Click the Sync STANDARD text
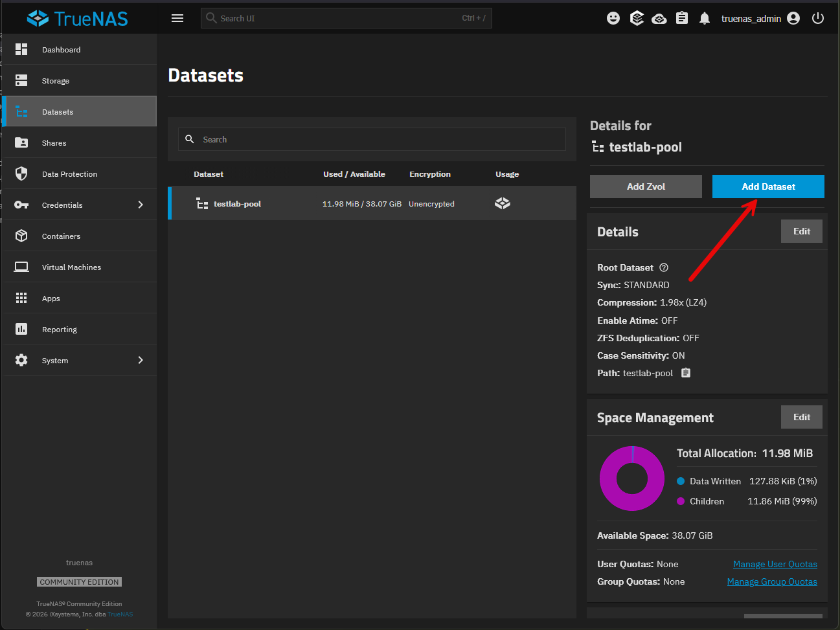Image resolution: width=840 pixels, height=630 pixels. [x=633, y=285]
